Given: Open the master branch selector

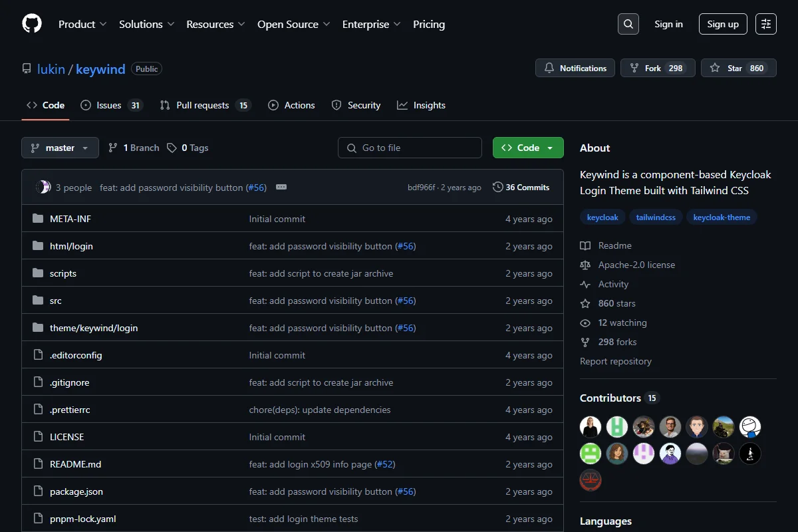Looking at the screenshot, I should (x=60, y=148).
